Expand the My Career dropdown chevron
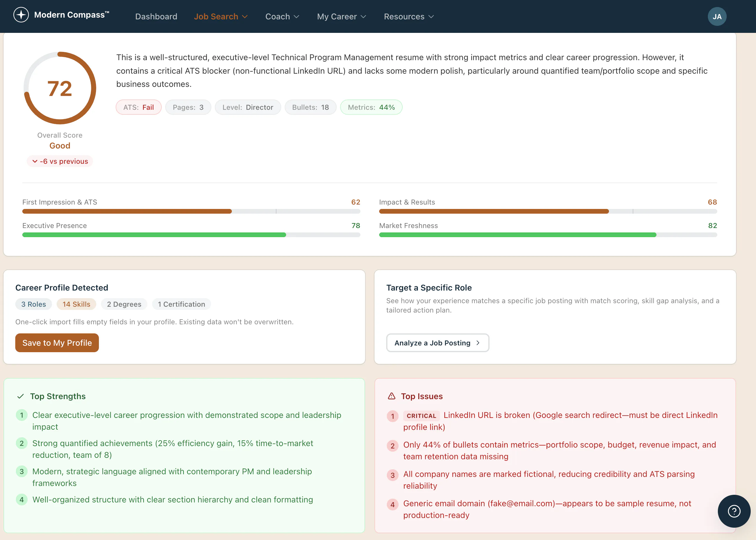This screenshot has height=540, width=756. (x=363, y=17)
